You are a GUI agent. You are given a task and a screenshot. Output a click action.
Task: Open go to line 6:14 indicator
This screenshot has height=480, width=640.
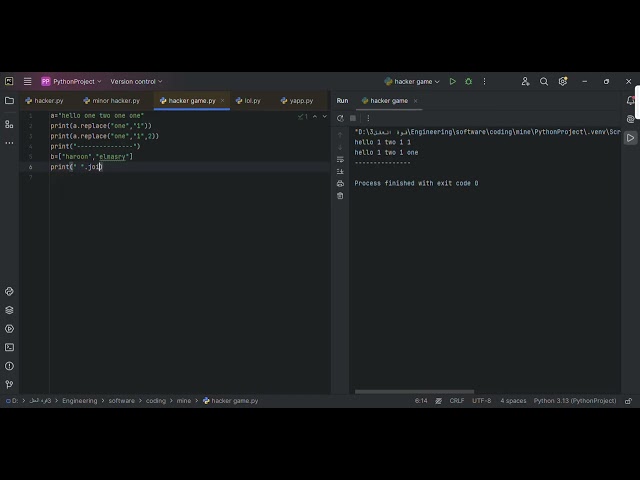pos(421,401)
